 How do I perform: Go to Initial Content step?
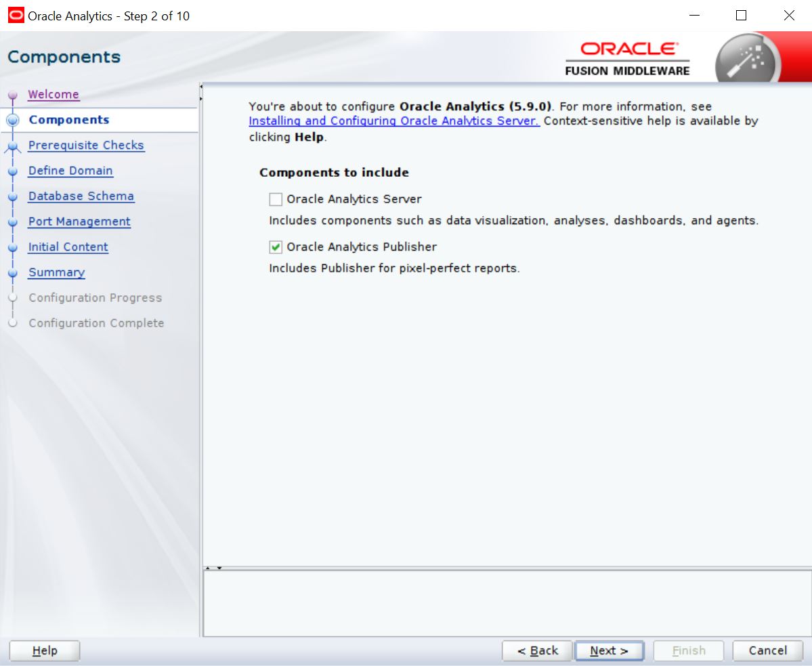click(68, 247)
